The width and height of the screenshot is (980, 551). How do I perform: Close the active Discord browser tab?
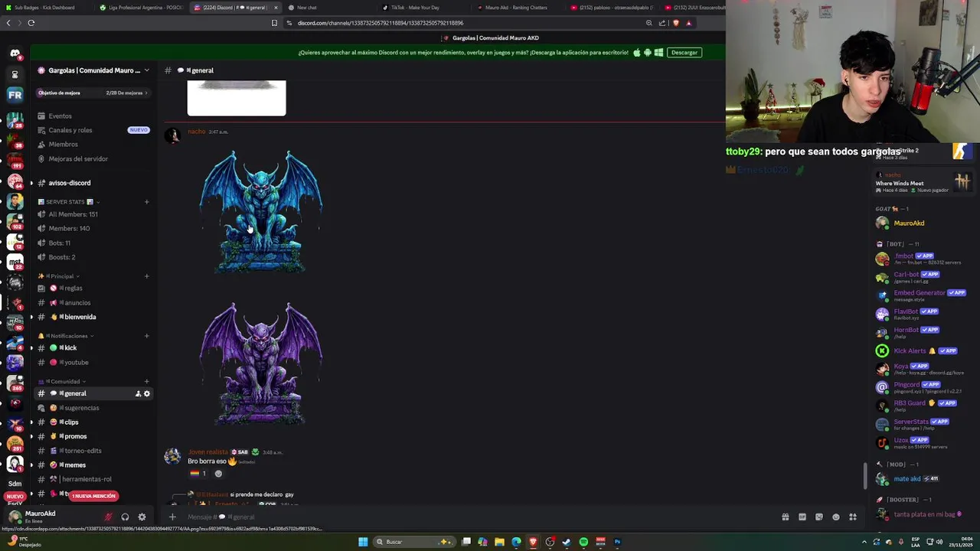(276, 8)
